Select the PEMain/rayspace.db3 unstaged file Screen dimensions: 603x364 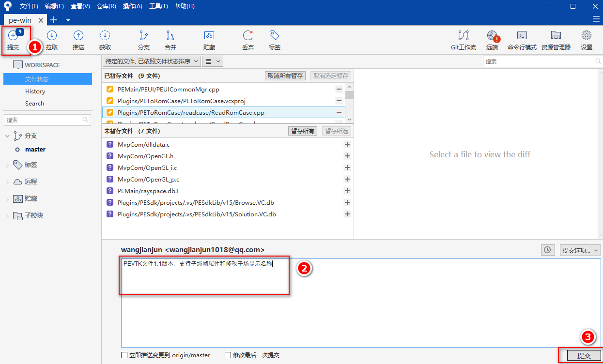(x=227, y=191)
